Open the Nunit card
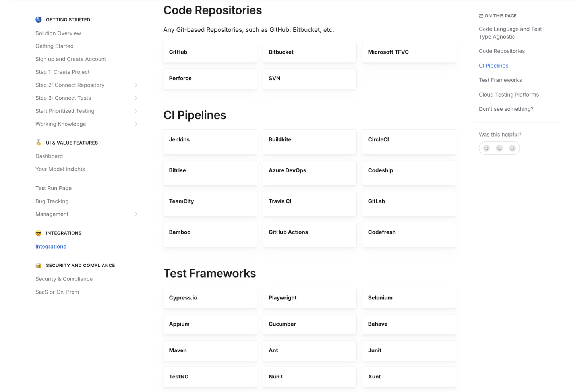 pos(309,377)
